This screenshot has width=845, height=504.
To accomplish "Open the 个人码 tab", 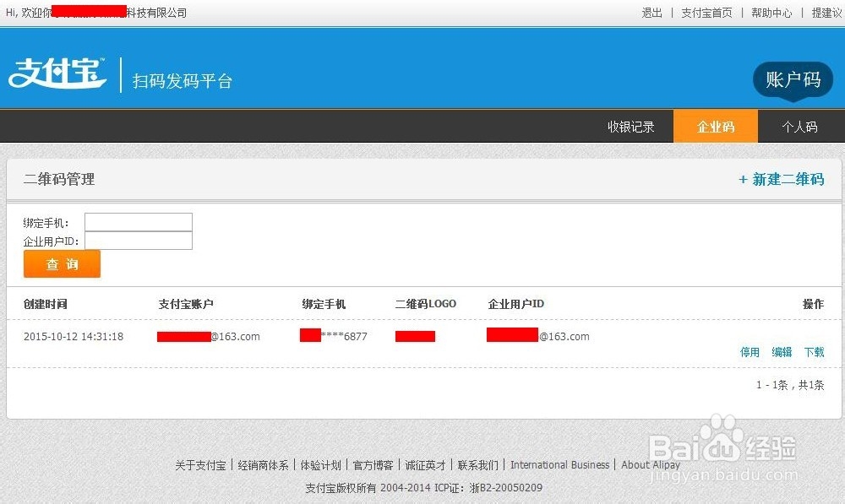I will (x=799, y=127).
